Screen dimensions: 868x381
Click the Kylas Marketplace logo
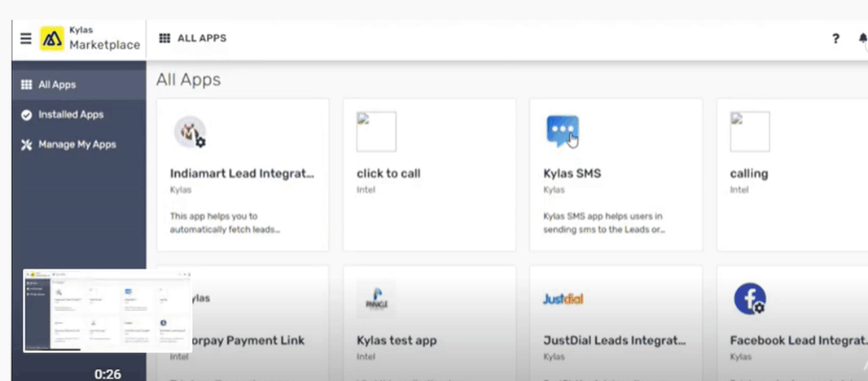point(52,39)
